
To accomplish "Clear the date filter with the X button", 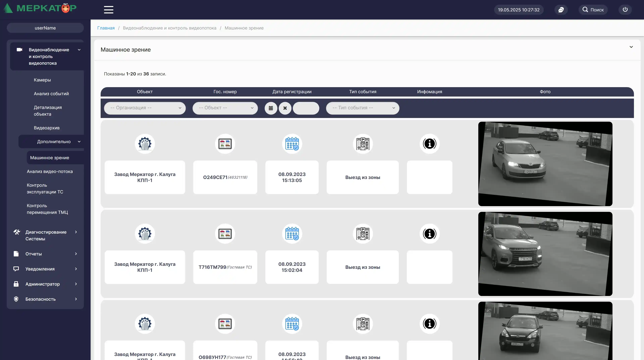I will point(285,108).
